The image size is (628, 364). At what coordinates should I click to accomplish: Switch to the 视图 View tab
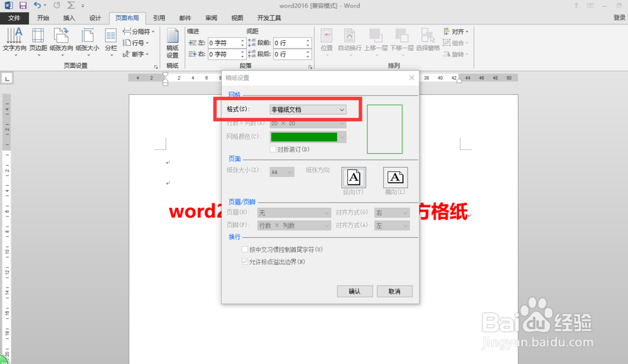click(x=237, y=18)
